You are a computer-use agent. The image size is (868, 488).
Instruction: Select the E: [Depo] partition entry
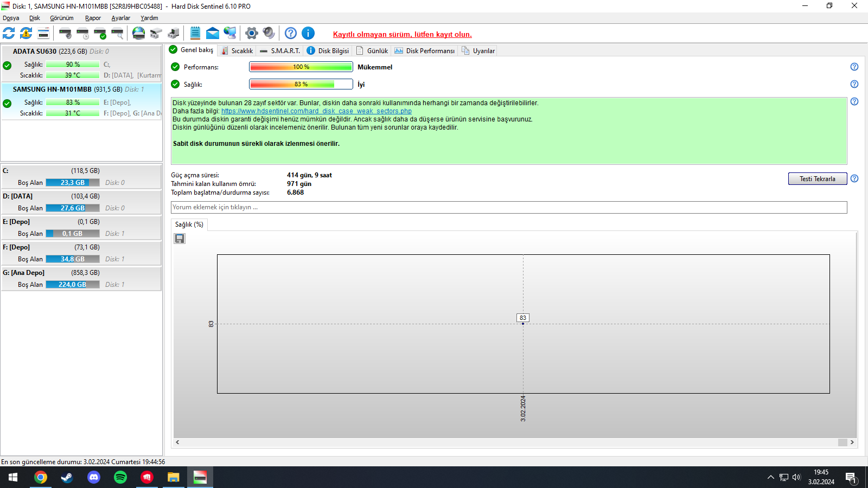[x=81, y=228]
